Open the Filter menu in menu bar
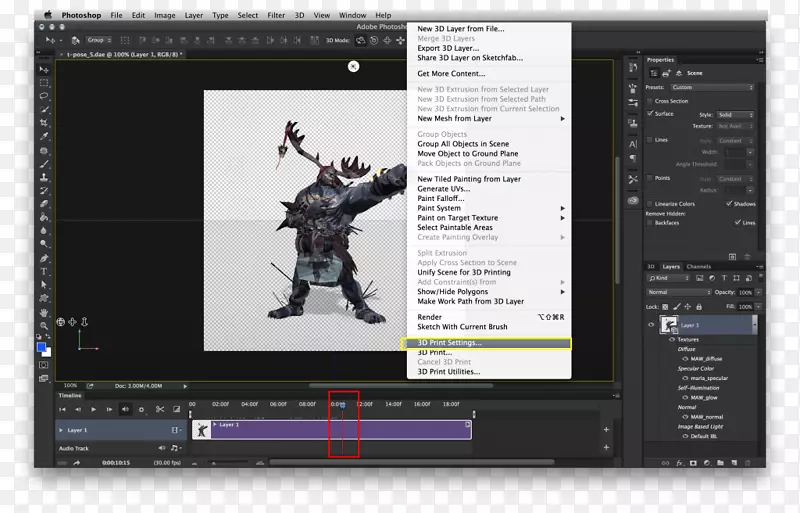This screenshot has width=800, height=513. click(x=276, y=15)
